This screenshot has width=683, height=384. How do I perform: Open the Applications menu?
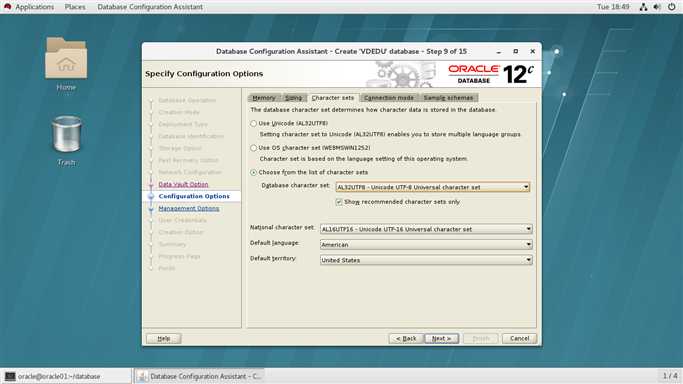[34, 7]
